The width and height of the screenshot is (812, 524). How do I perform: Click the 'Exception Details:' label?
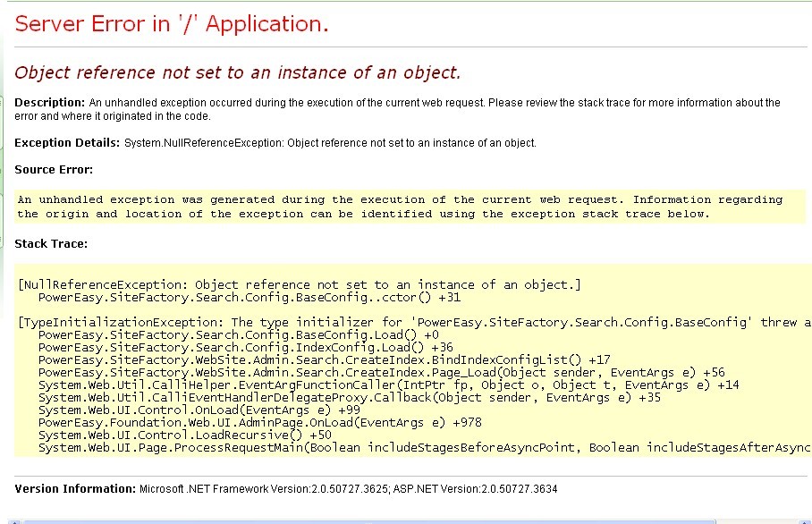(x=67, y=142)
